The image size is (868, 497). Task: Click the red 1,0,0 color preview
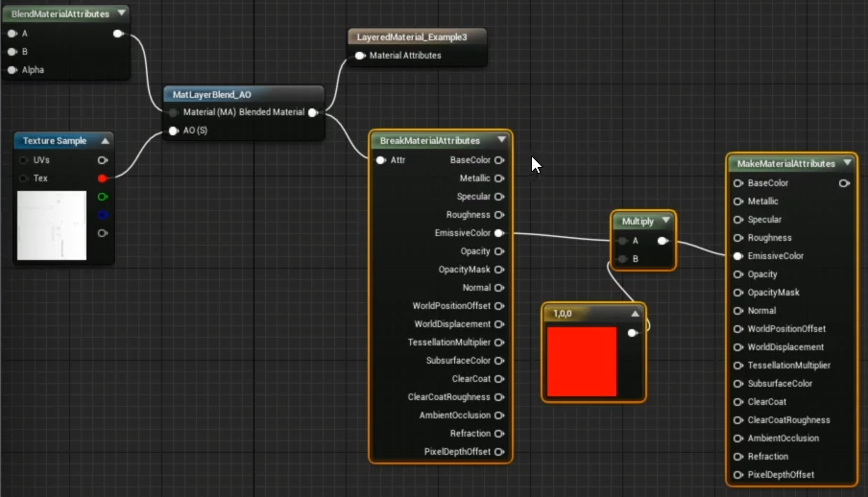coord(581,362)
